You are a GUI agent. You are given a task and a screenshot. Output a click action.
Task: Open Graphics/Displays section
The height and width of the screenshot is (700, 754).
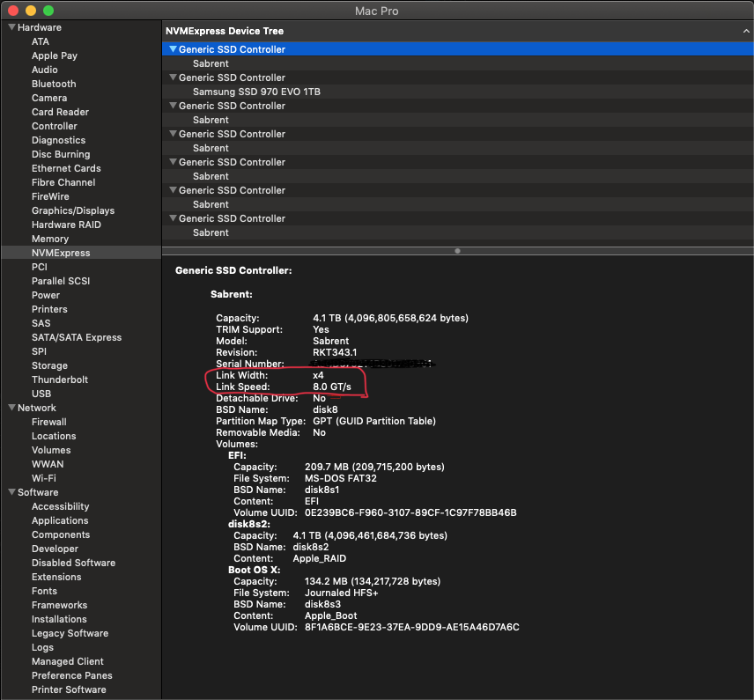[73, 210]
